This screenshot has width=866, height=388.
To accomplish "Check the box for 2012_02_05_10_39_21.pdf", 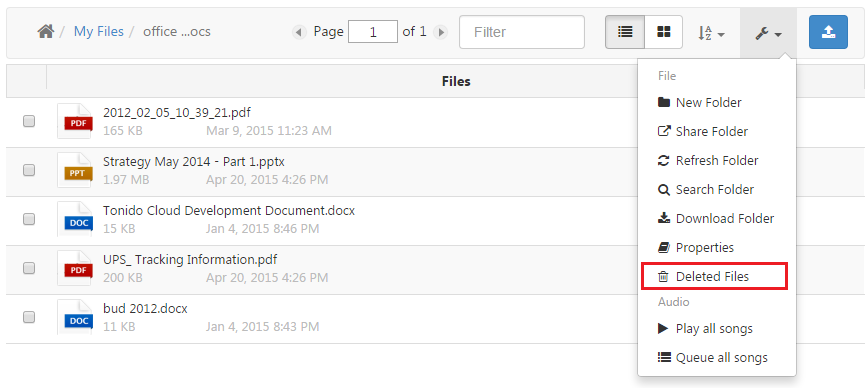I will [x=29, y=121].
